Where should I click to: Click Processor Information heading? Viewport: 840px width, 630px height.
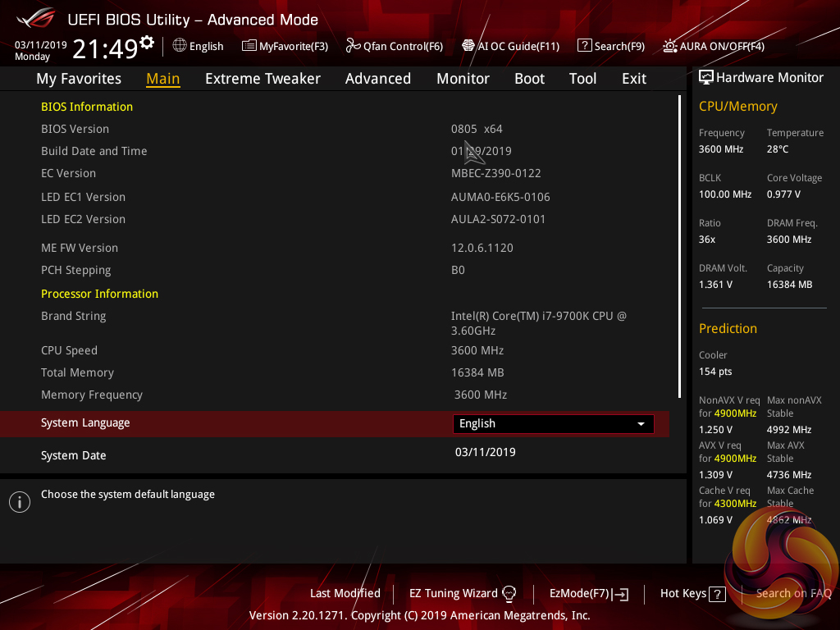coord(99,294)
